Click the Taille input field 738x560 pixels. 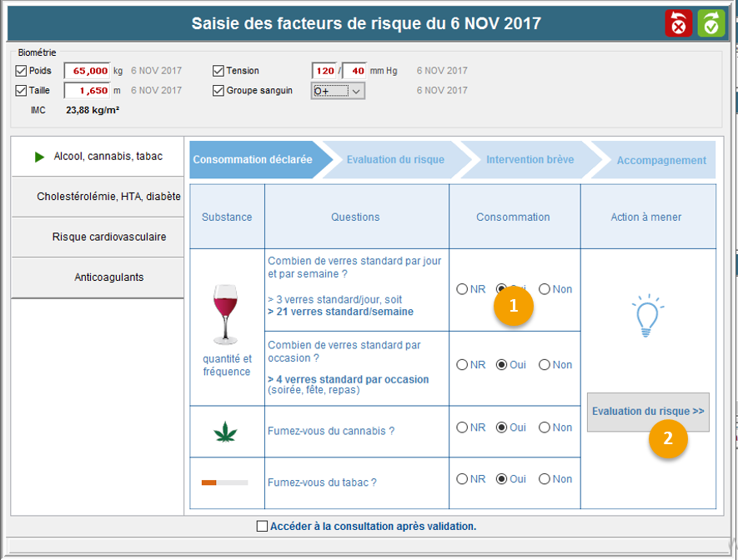[x=87, y=91]
